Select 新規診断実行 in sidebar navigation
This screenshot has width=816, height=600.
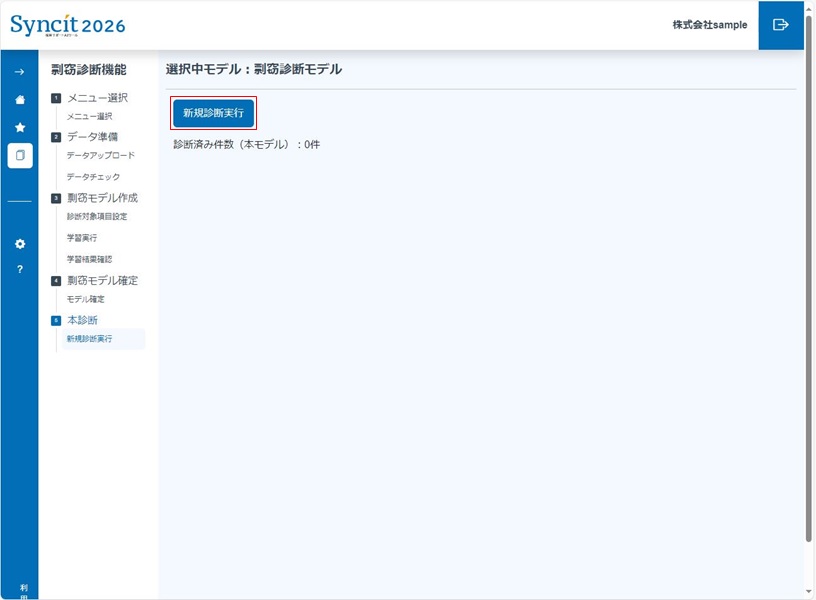tap(89, 339)
